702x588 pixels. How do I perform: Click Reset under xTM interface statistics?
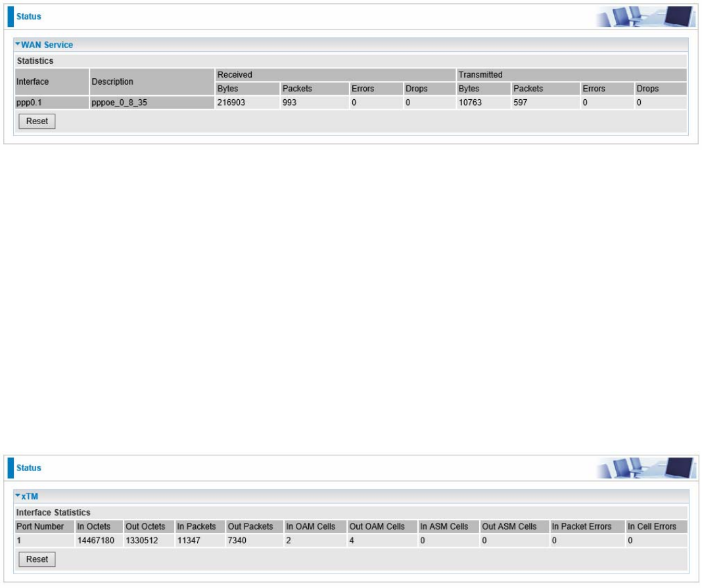coord(37,559)
